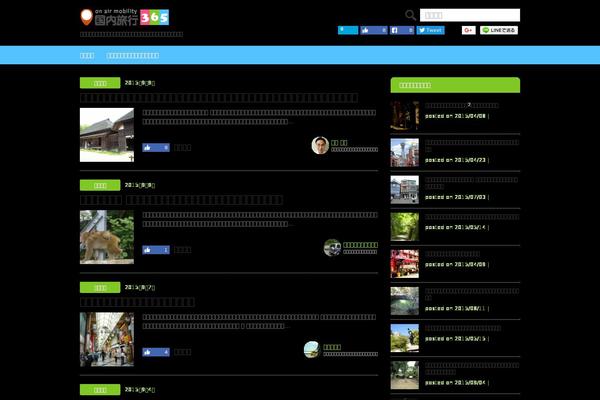The image size is (600, 400).
Task: Click the Tweet button
Action: coord(430,30)
